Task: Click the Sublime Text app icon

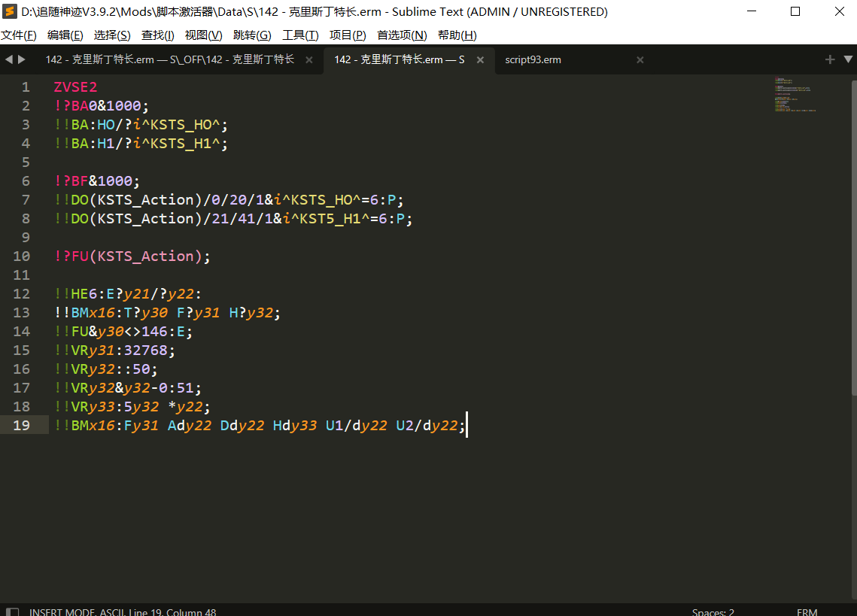Action: click(11, 12)
